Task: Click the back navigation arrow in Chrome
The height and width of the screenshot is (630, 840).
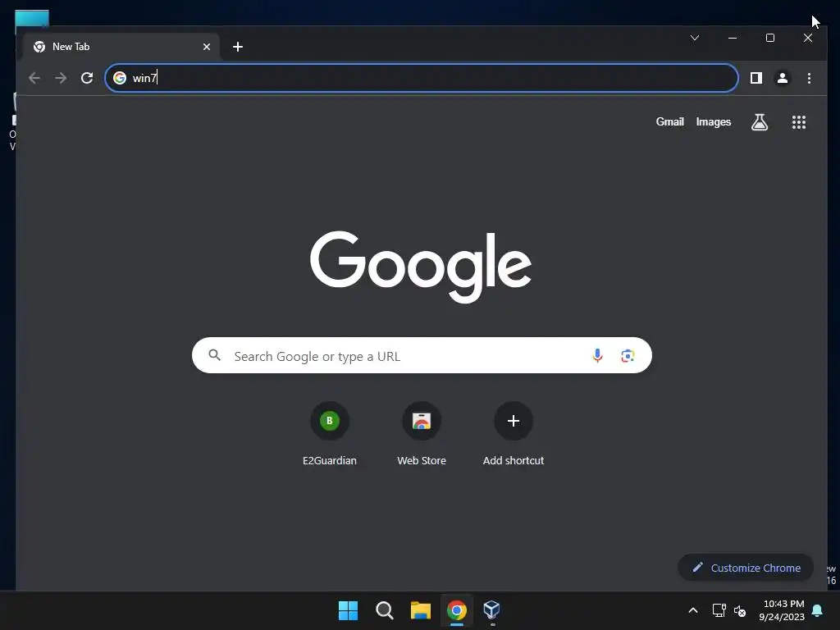Action: [34, 78]
